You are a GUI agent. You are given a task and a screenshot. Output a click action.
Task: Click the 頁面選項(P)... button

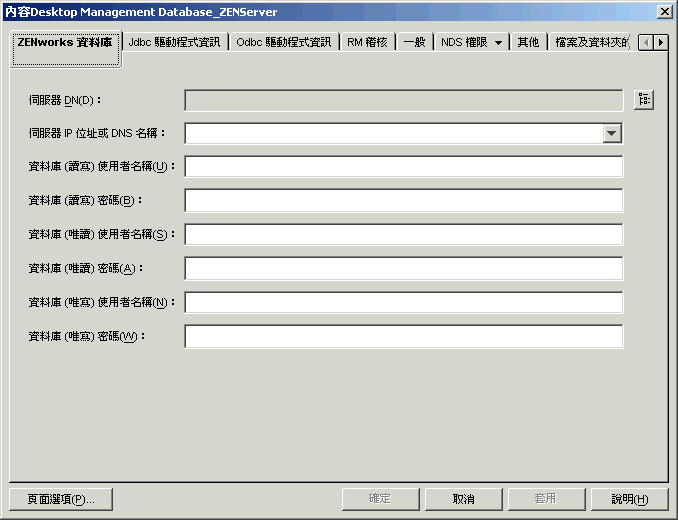click(61, 499)
